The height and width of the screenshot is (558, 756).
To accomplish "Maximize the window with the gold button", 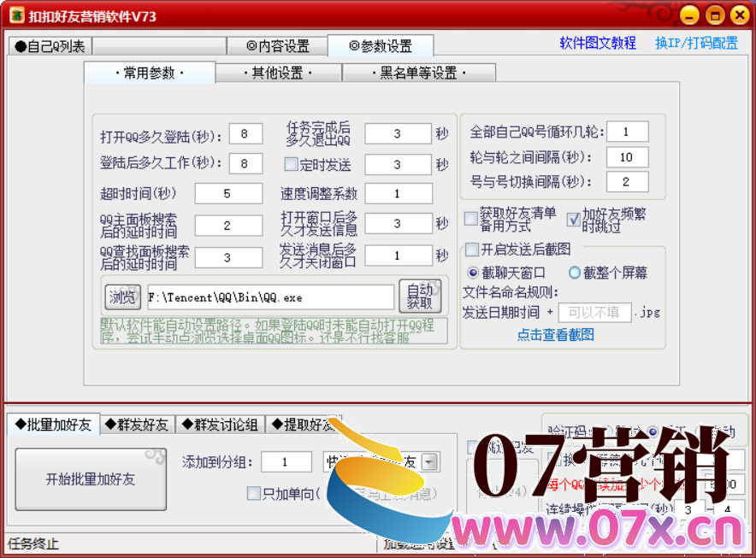I will point(715,15).
